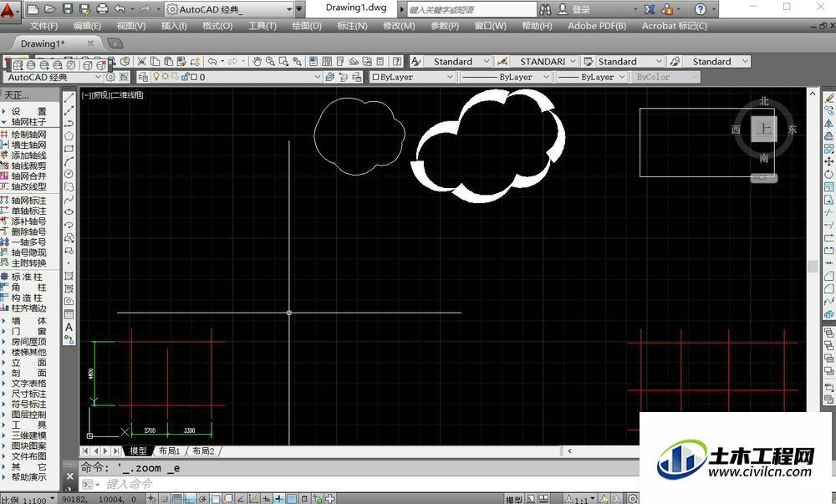This screenshot has height=504, width=836.
Task: Open the ByLayer linetype dropdown
Action: [546, 77]
